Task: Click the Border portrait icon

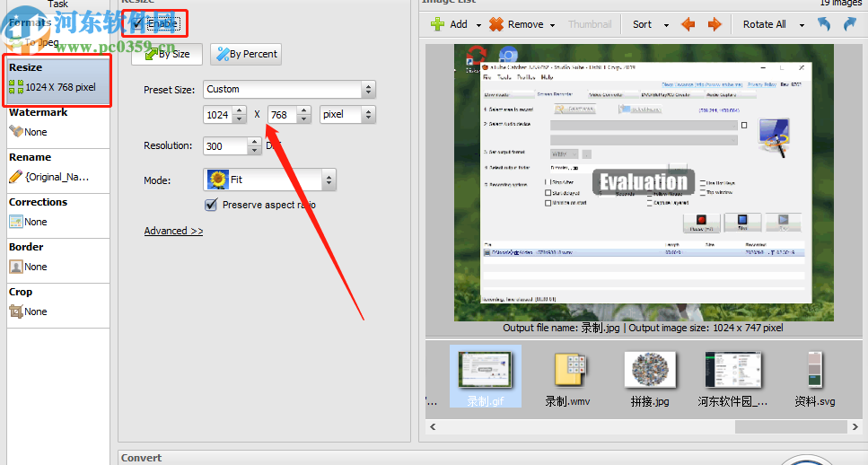Action: (16, 267)
